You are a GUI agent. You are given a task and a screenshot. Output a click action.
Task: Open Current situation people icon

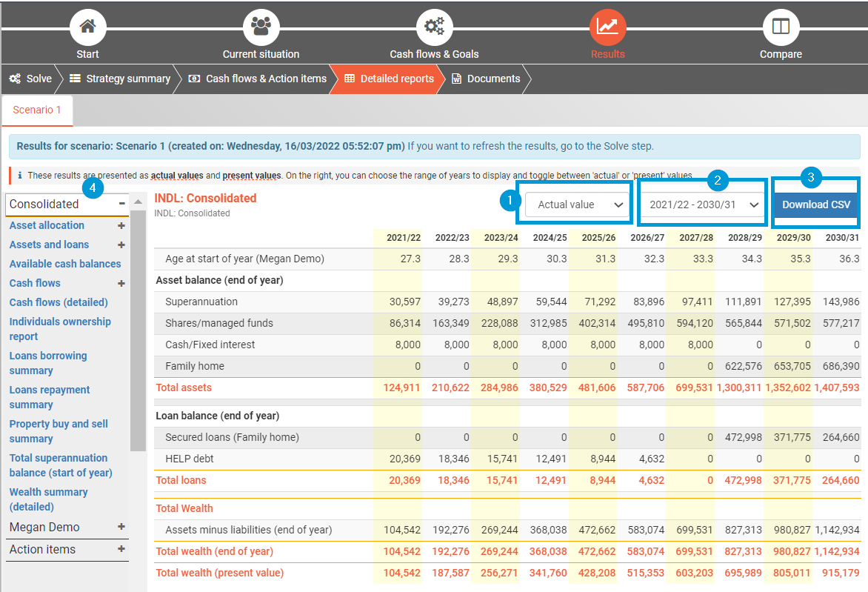point(261,27)
